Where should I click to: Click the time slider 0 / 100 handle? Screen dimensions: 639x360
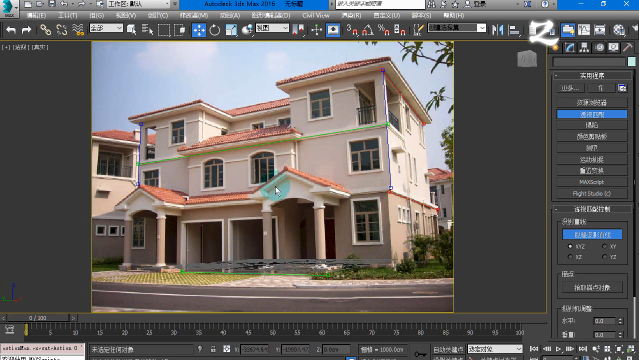(x=37, y=318)
